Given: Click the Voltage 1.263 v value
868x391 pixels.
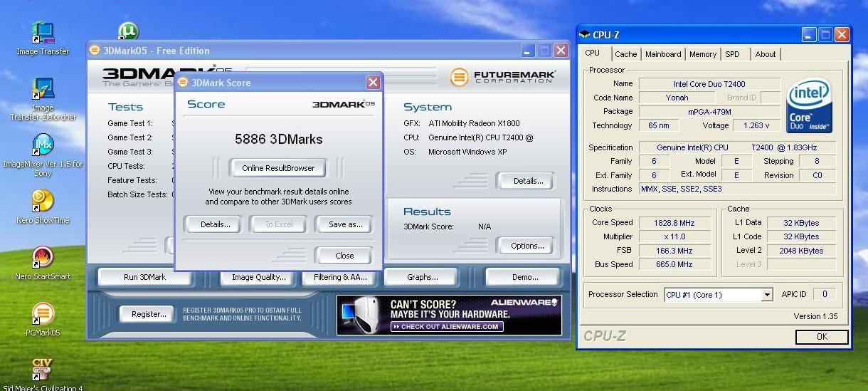Looking at the screenshot, I should tap(756, 125).
